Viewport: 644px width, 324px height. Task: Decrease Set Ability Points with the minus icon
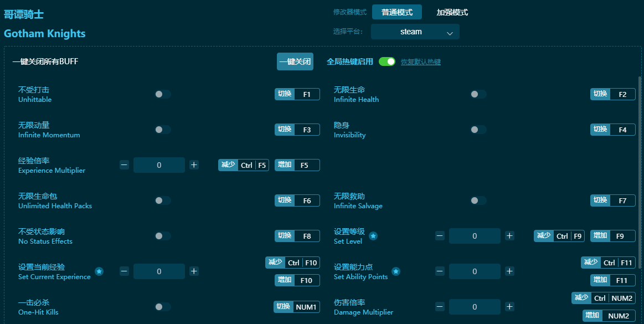click(440, 271)
